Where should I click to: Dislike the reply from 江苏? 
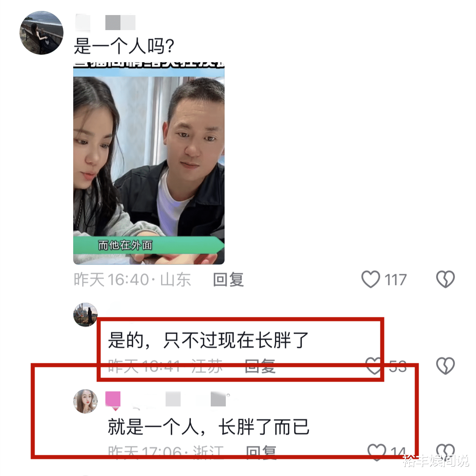[x=445, y=365]
